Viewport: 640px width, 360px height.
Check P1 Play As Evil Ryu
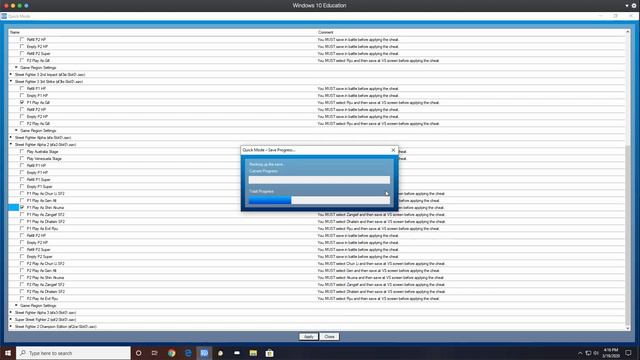coord(22,228)
